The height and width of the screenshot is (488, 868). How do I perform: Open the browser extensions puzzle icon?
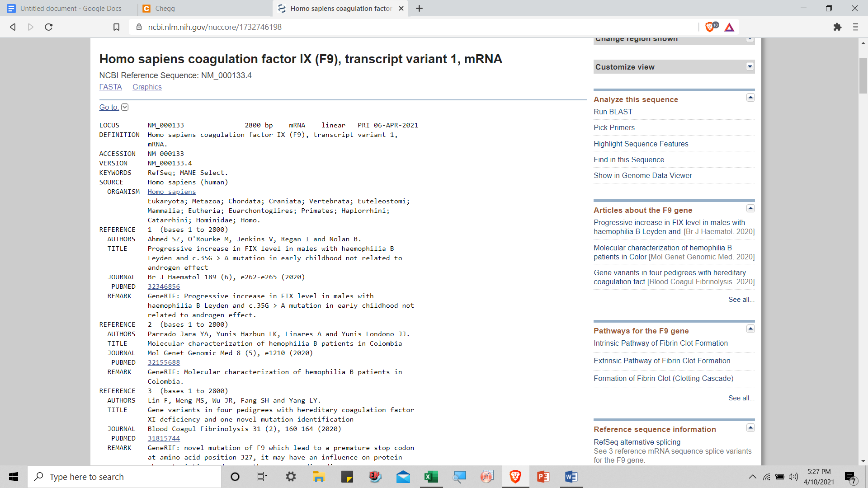(x=837, y=27)
